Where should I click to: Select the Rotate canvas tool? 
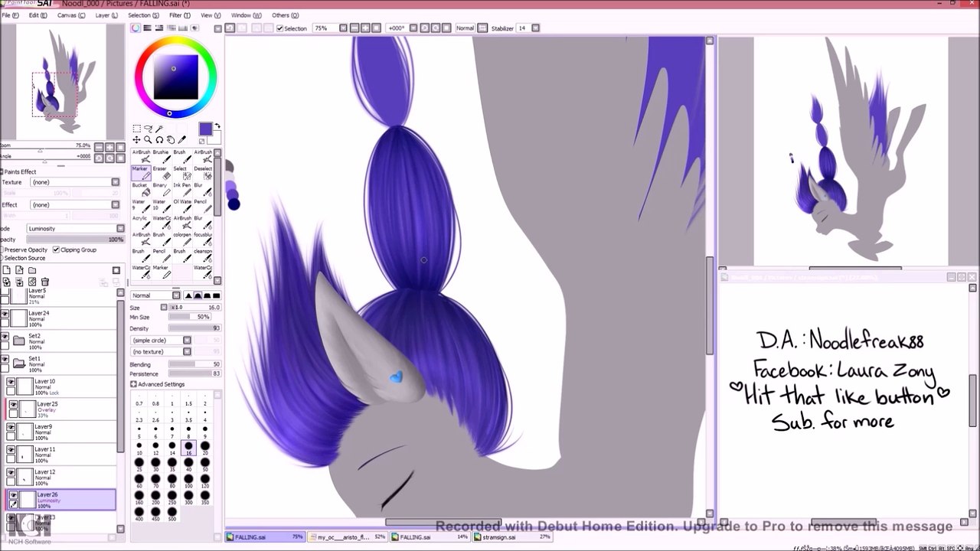point(159,140)
